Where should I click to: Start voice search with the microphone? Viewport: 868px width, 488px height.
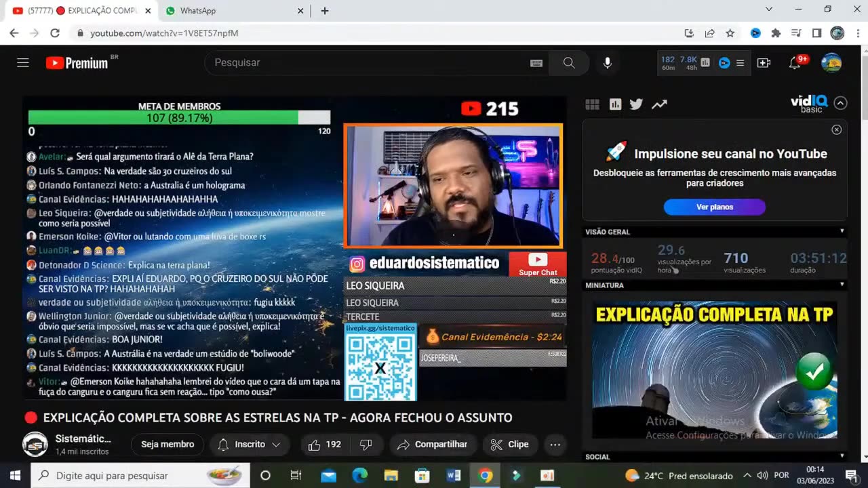(x=608, y=63)
